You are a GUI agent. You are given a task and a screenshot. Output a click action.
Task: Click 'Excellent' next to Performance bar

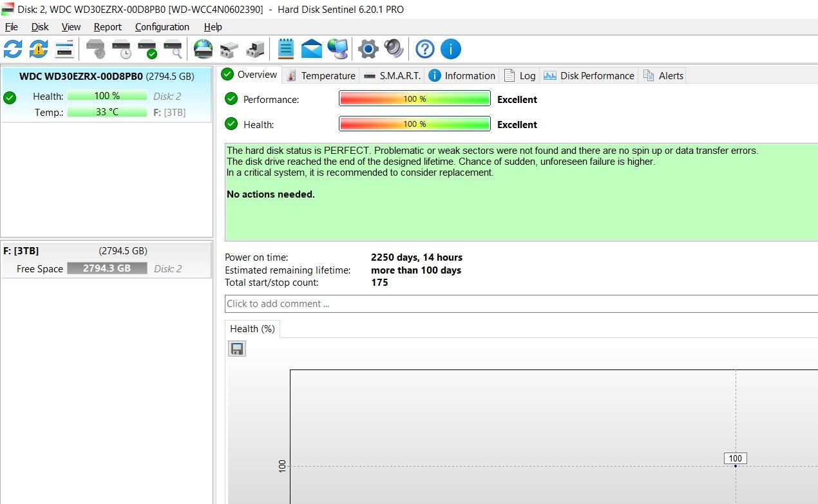517,100
